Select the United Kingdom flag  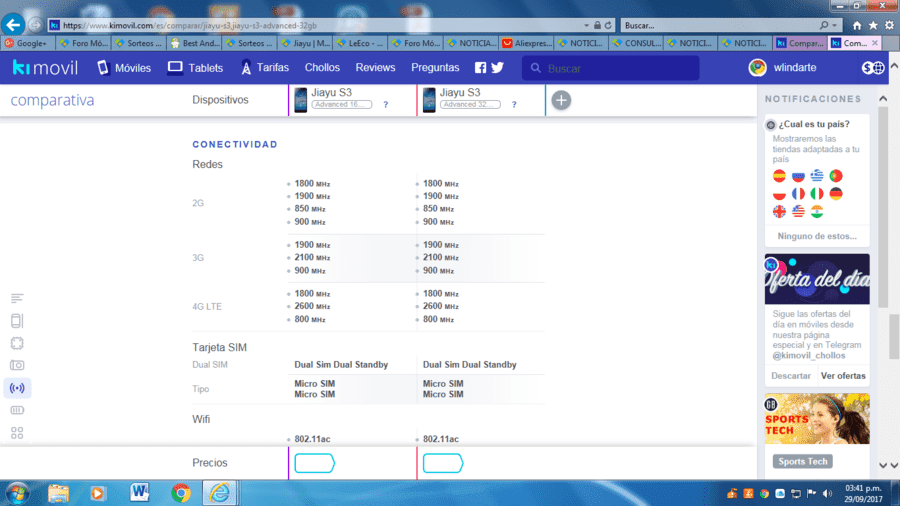pyautogui.click(x=779, y=212)
